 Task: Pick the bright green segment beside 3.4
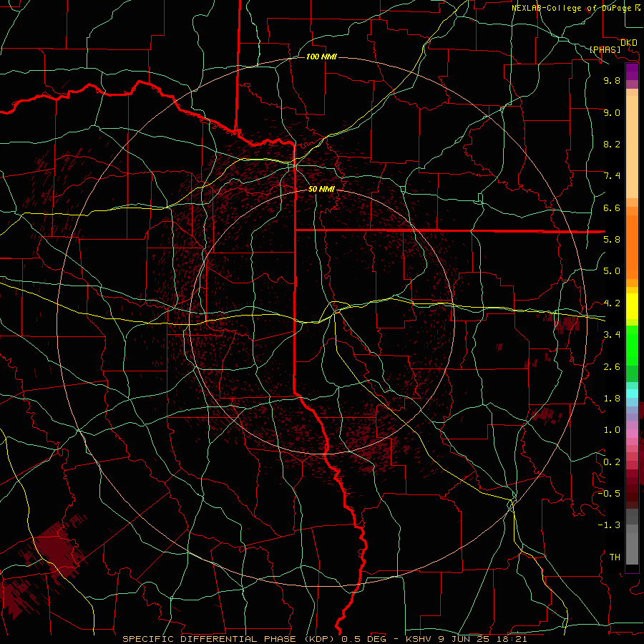point(632,346)
